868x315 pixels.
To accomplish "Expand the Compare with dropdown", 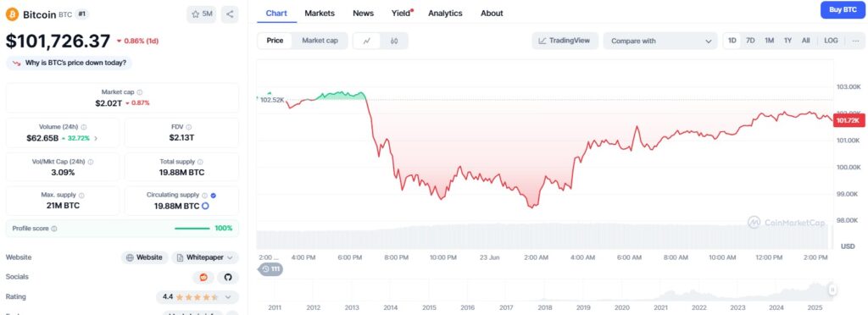I will point(660,41).
